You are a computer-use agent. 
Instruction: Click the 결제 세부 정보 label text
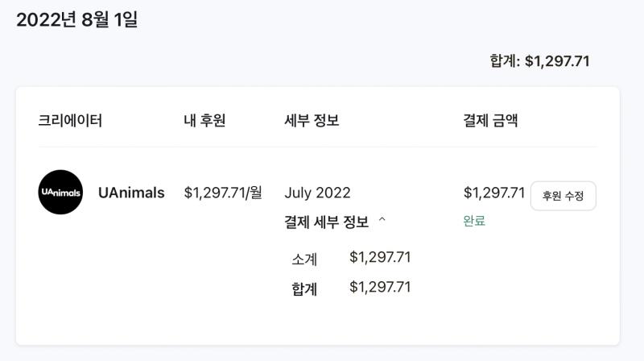pos(327,222)
